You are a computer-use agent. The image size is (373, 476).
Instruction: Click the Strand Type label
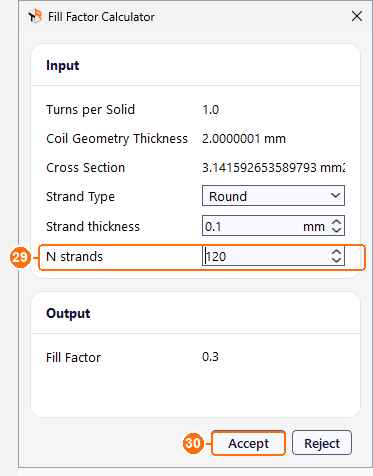[x=80, y=197]
